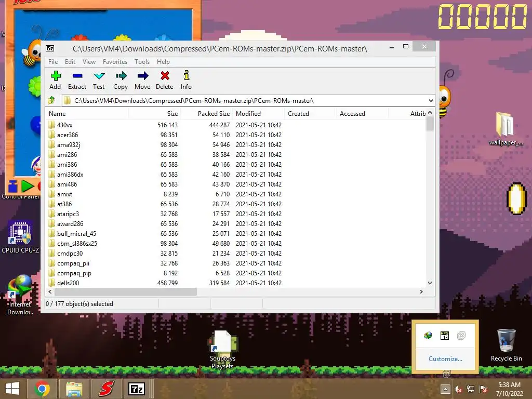The height and width of the screenshot is (399, 532).
Task: Click the network tray icon
Action: [x=471, y=389]
